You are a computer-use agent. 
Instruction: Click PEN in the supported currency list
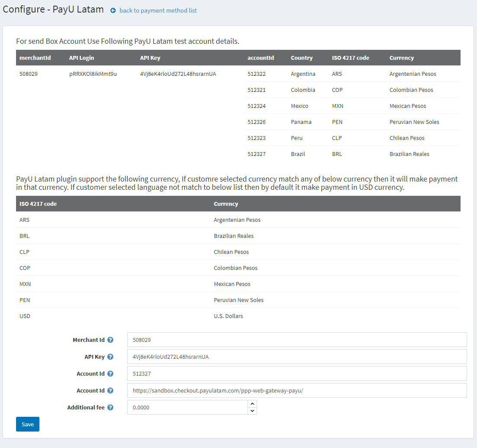pyautogui.click(x=25, y=300)
